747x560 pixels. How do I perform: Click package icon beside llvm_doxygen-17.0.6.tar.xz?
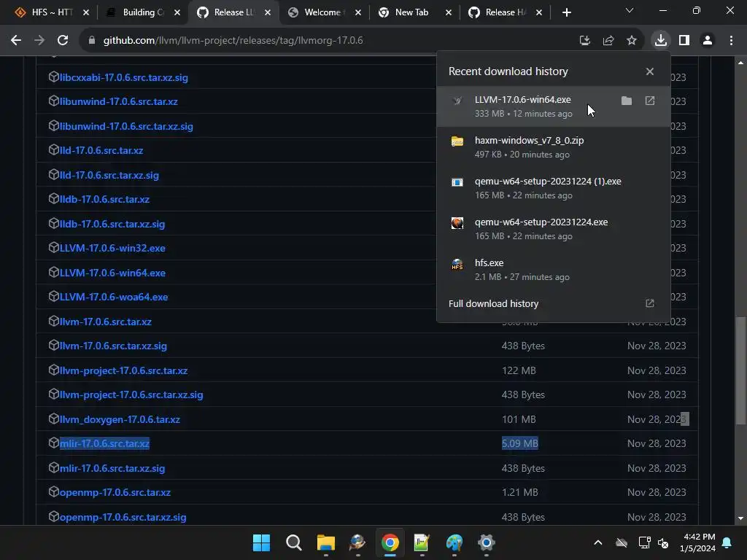point(54,419)
